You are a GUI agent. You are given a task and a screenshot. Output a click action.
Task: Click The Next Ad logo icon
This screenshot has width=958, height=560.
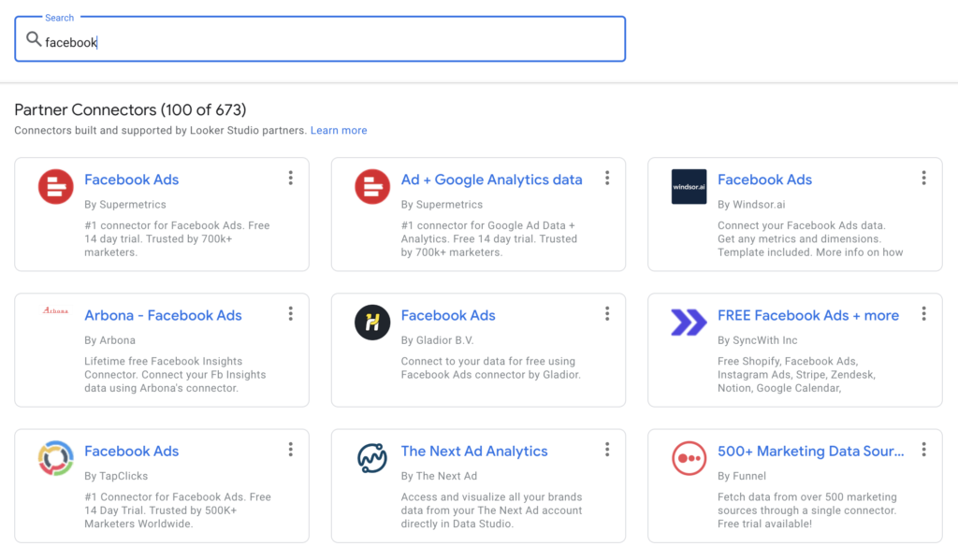(x=372, y=458)
